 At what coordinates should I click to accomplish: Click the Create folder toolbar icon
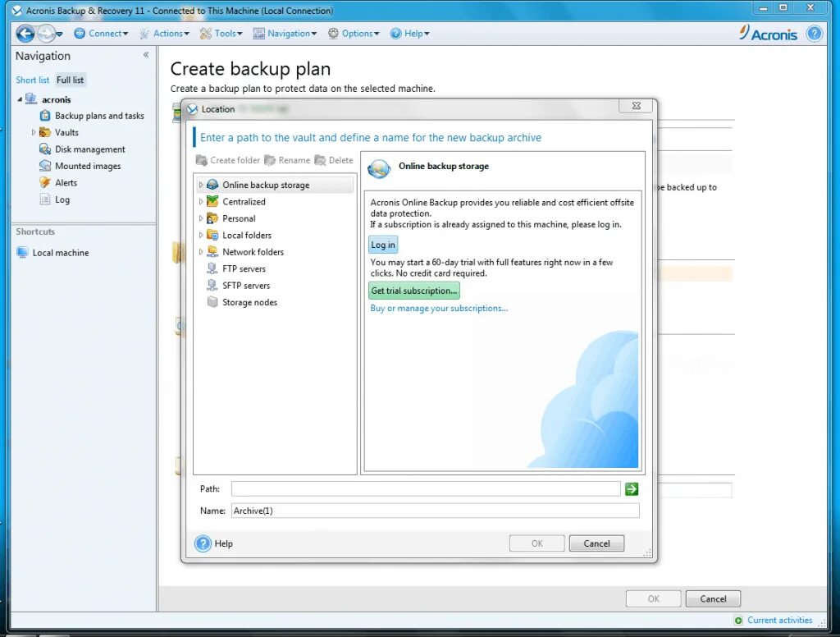coord(202,160)
